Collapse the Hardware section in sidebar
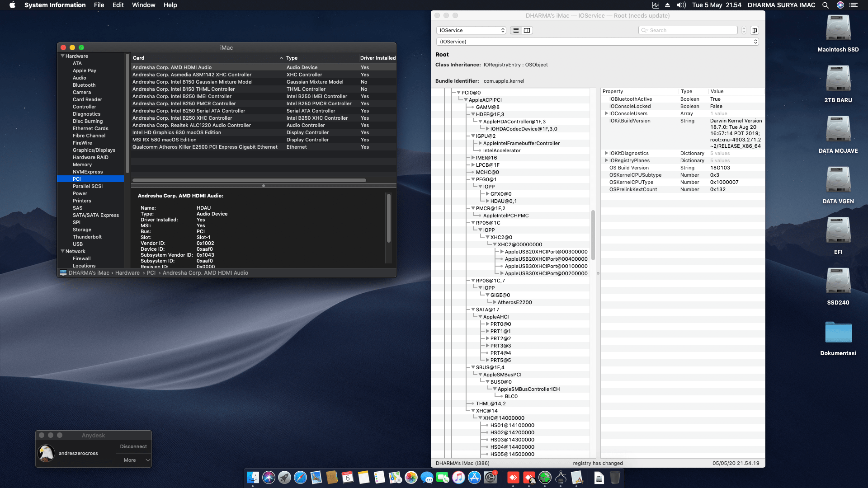 (62, 56)
